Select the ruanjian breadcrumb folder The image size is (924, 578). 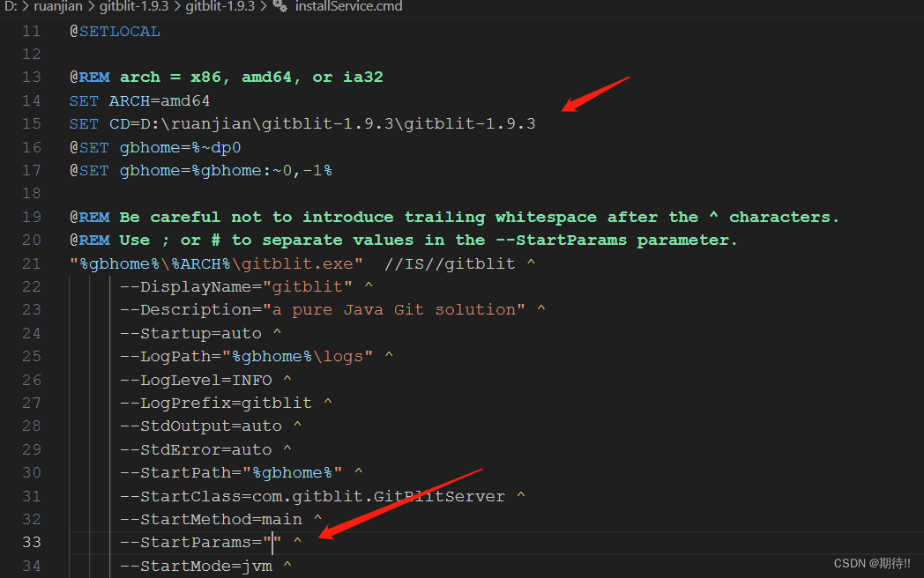[x=58, y=6]
